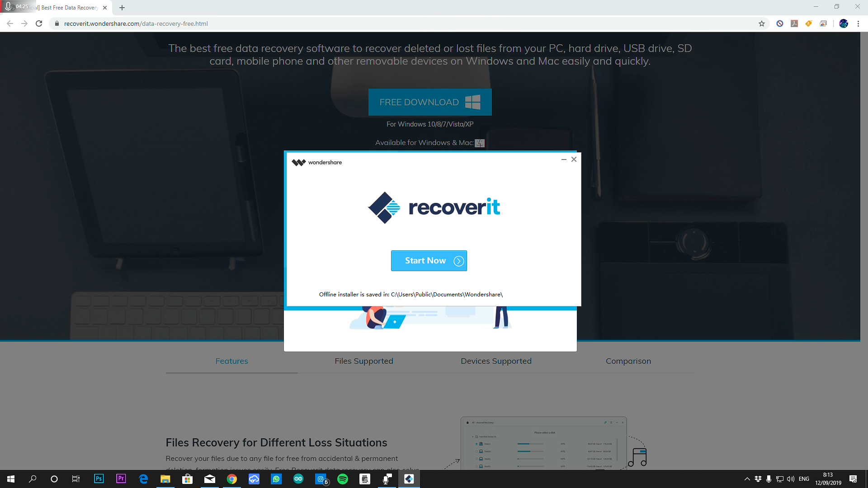
Task: Open Microsoft Edge from the taskbar
Action: (143, 479)
